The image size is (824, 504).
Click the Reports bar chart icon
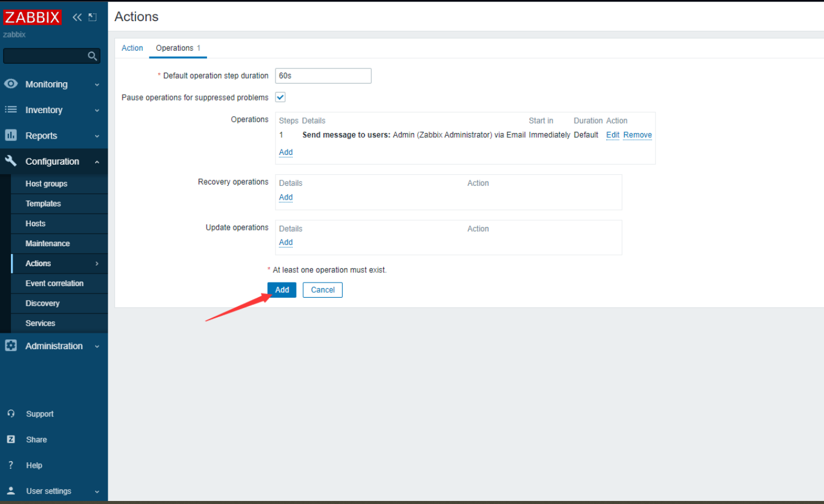pos(11,136)
